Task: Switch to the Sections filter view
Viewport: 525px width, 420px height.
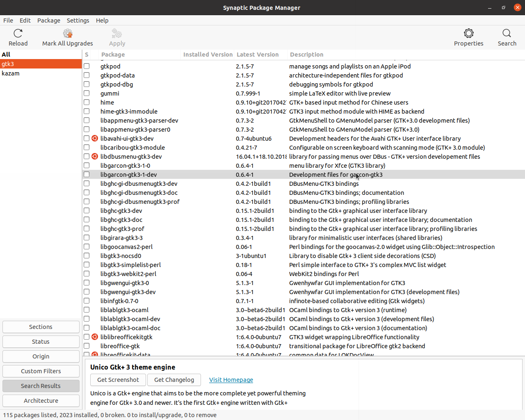Action: pos(41,326)
